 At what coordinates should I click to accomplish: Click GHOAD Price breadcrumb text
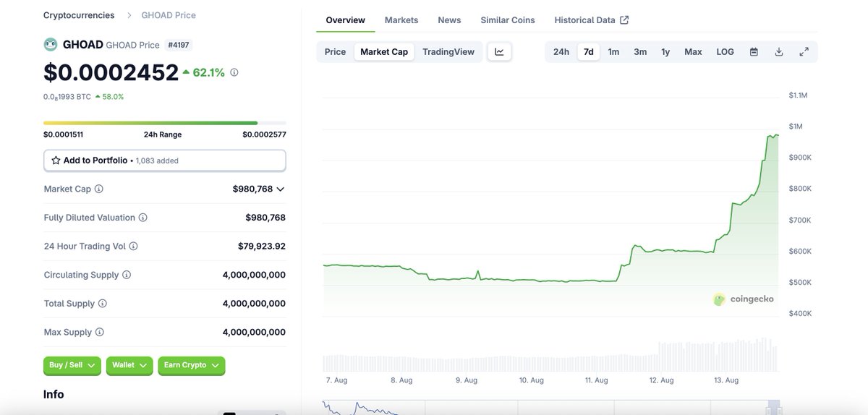169,15
